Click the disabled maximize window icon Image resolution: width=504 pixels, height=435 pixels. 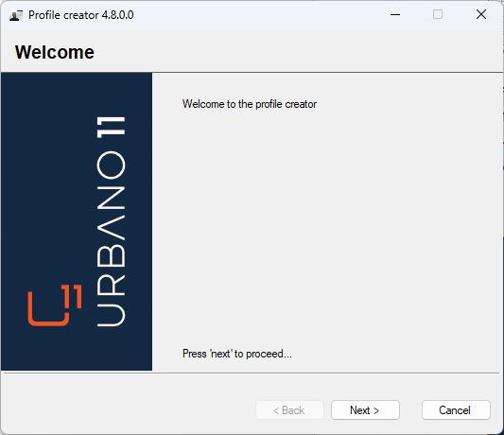[438, 14]
